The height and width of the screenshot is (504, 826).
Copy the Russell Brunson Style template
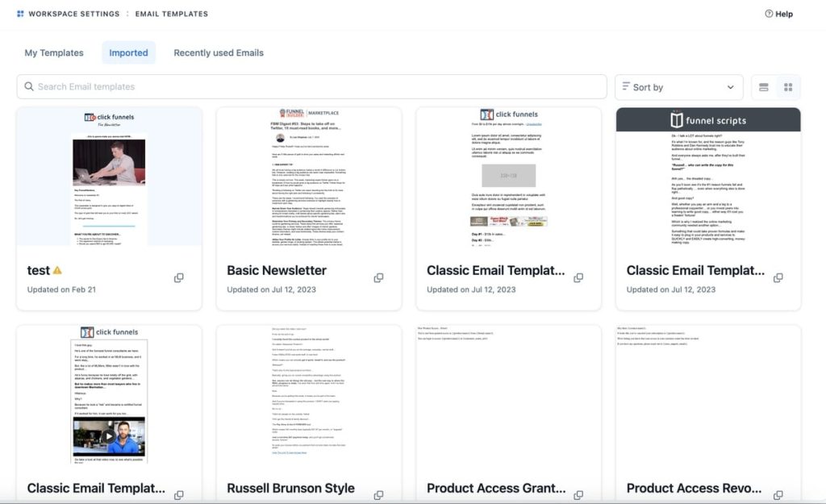pyautogui.click(x=378, y=495)
